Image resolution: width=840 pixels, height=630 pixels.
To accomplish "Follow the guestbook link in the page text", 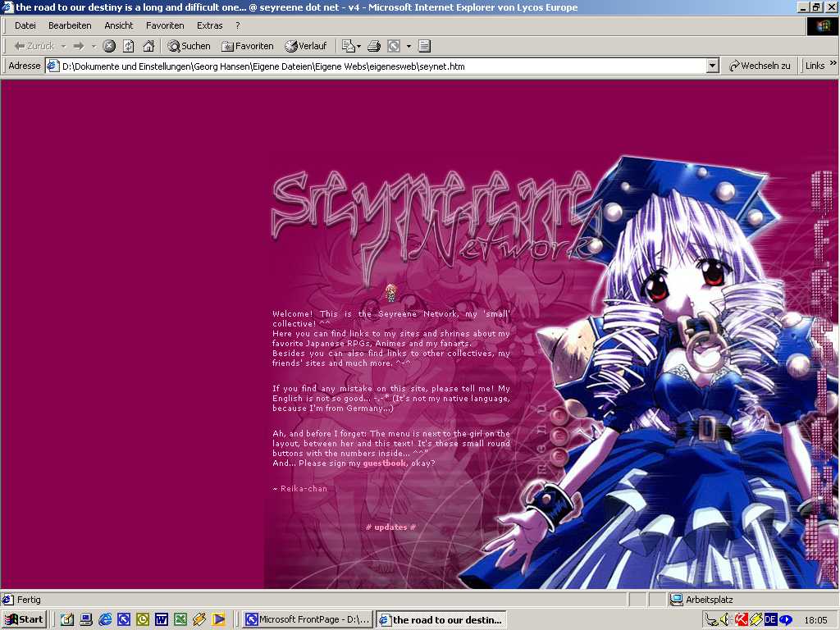I will (x=385, y=463).
